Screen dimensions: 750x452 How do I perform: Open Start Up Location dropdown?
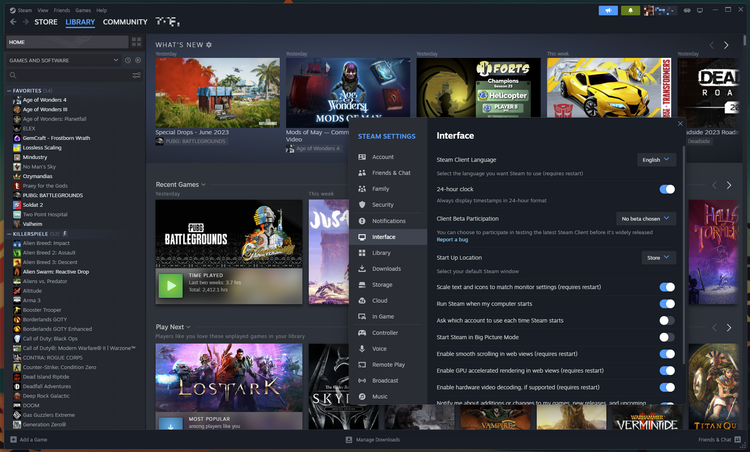[x=659, y=258]
